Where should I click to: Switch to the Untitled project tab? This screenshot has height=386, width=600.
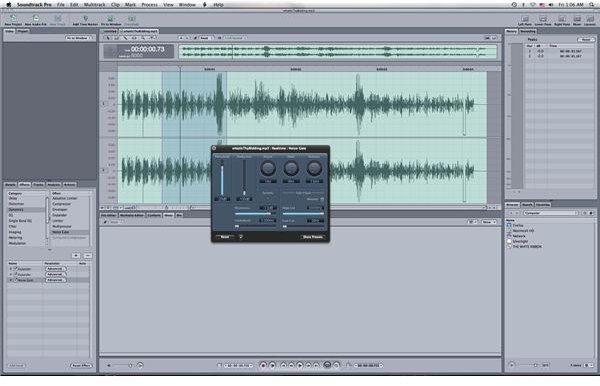pyautogui.click(x=110, y=31)
